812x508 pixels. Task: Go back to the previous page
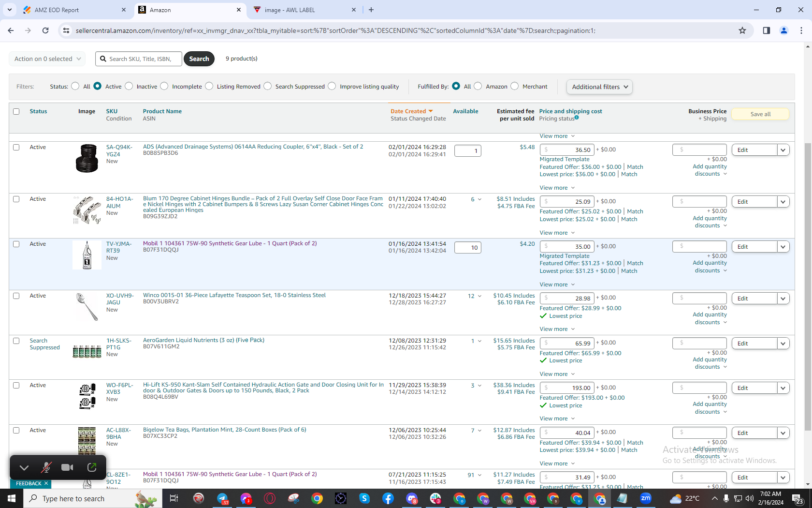coord(11,30)
